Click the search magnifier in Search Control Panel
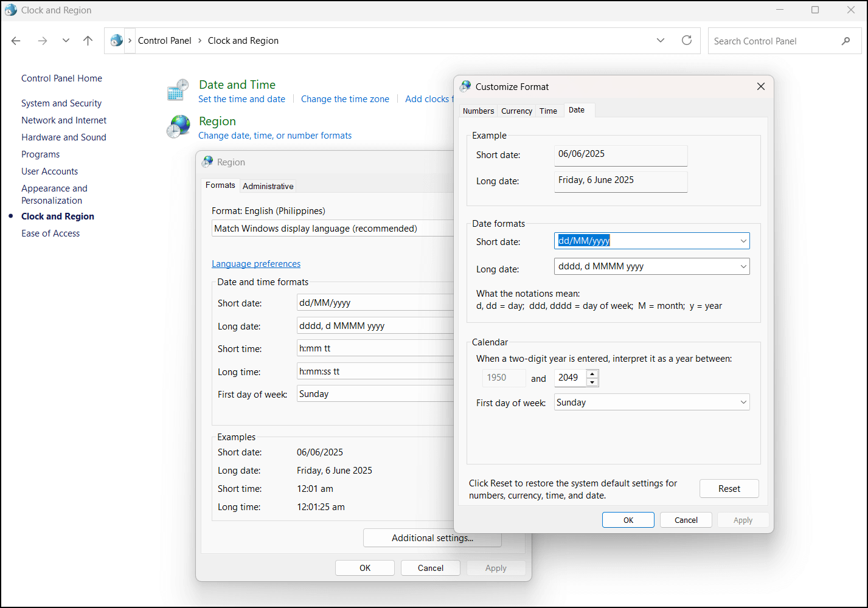Viewport: 868px width, 608px height. 846,41
